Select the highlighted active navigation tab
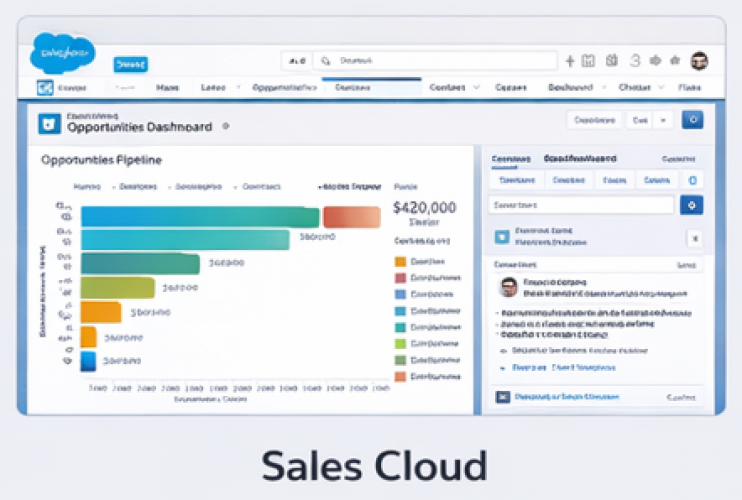Image resolution: width=742 pixels, height=500 pixels. tap(371, 88)
